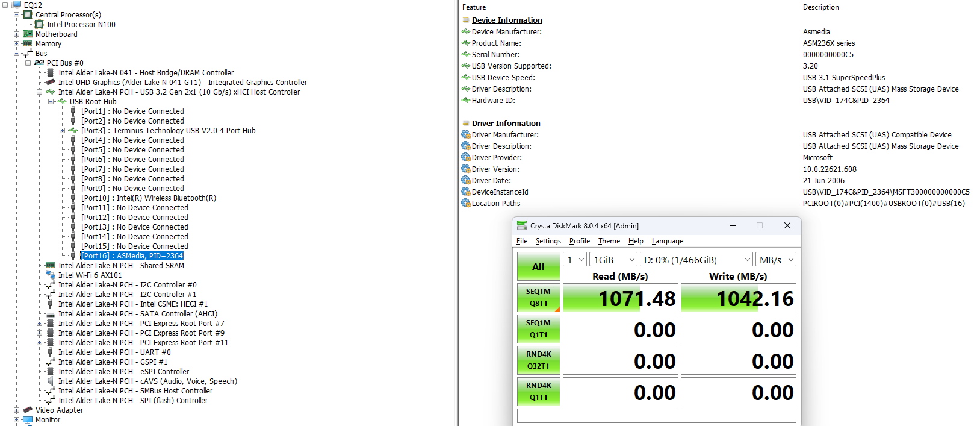The width and height of the screenshot is (980, 426).
Task: Click the Device Manufacturer row icon
Action: point(465,31)
